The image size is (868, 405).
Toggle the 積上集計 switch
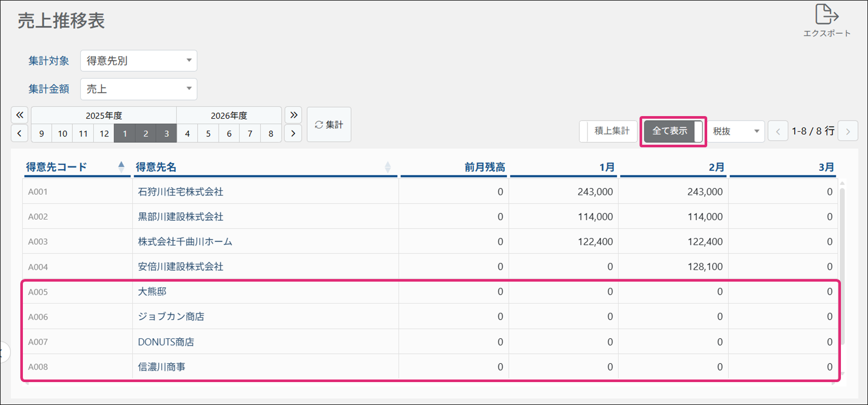[608, 131]
